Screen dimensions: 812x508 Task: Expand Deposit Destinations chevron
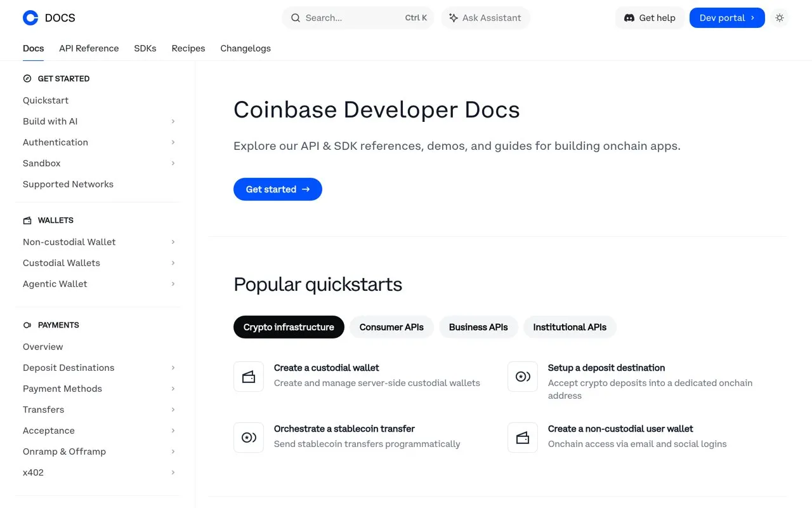coord(173,368)
